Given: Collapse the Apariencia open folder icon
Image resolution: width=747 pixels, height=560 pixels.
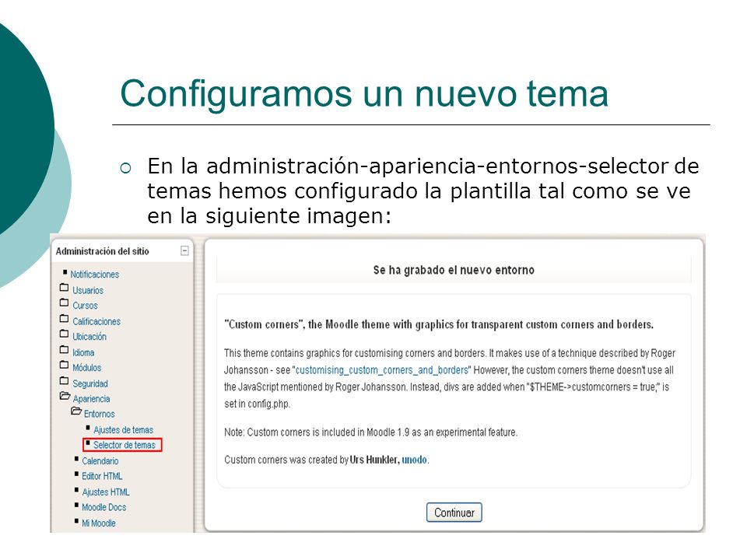Looking at the screenshot, I should pyautogui.click(x=65, y=396).
